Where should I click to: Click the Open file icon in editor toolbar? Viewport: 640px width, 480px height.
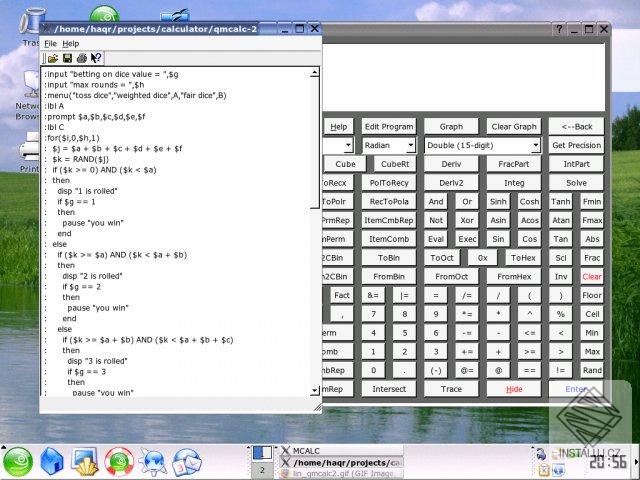tap(53, 58)
